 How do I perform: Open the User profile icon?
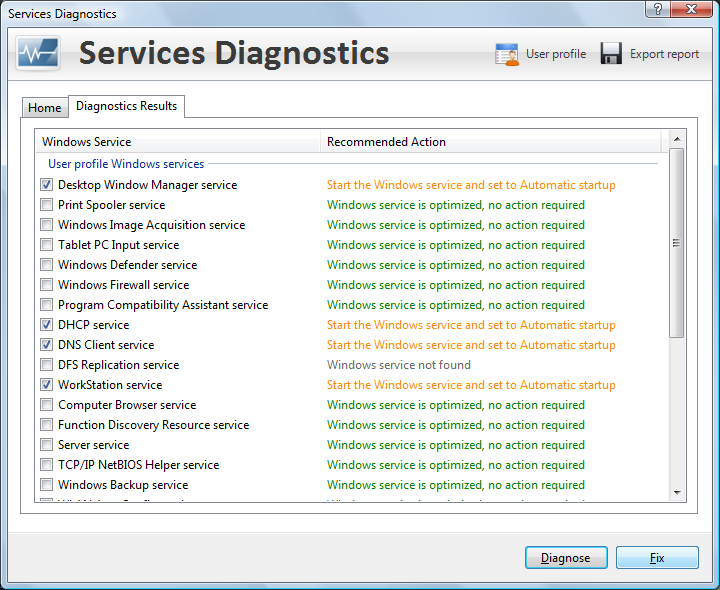pos(507,54)
